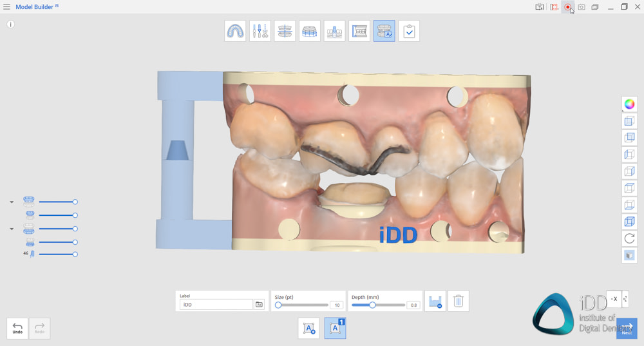Open the complete checklist step
This screenshot has width=644, height=346.
pos(409,31)
